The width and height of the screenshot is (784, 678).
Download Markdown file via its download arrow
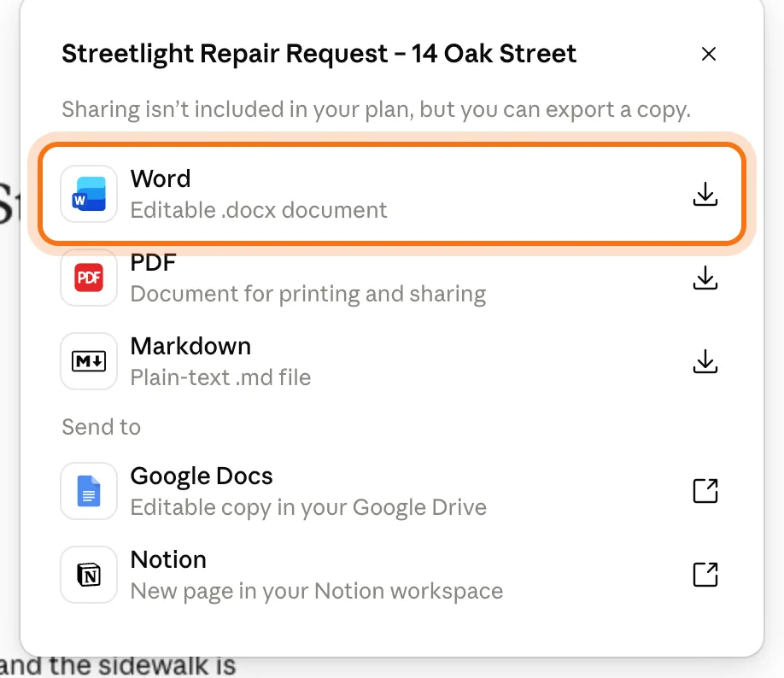[x=705, y=361]
